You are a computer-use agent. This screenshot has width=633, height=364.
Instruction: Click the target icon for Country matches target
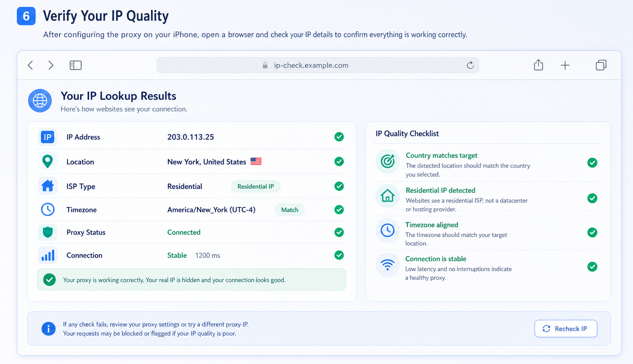(x=388, y=161)
